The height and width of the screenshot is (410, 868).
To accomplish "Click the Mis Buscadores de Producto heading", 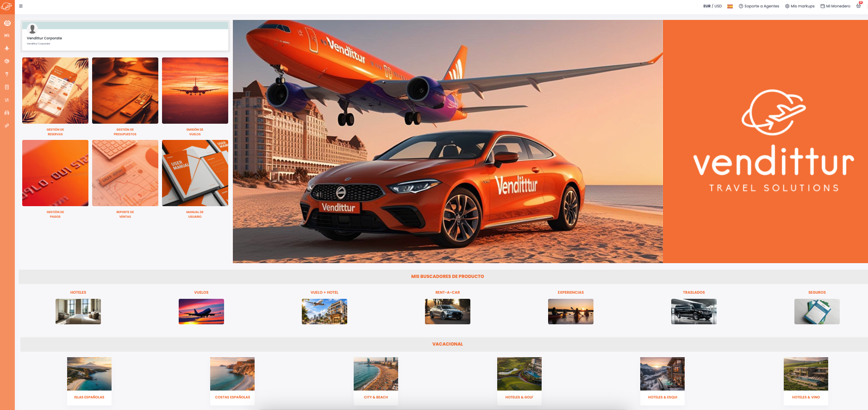I will 448,277.
